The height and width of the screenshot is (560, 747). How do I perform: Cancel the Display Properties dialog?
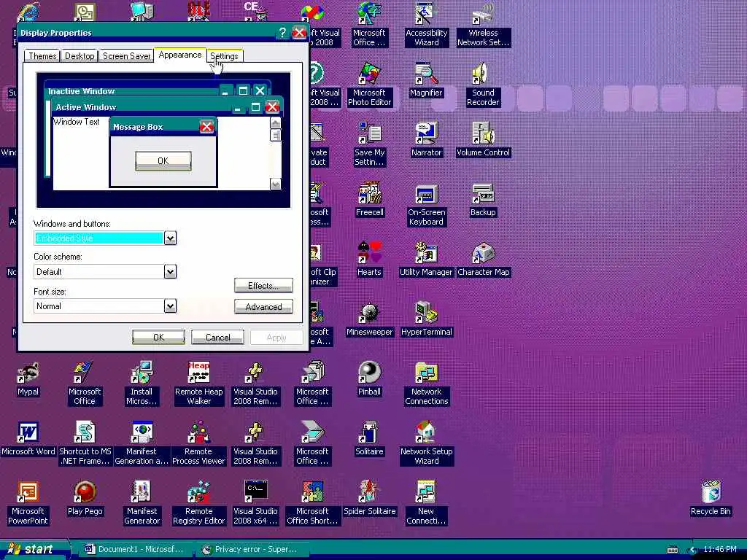pyautogui.click(x=217, y=337)
